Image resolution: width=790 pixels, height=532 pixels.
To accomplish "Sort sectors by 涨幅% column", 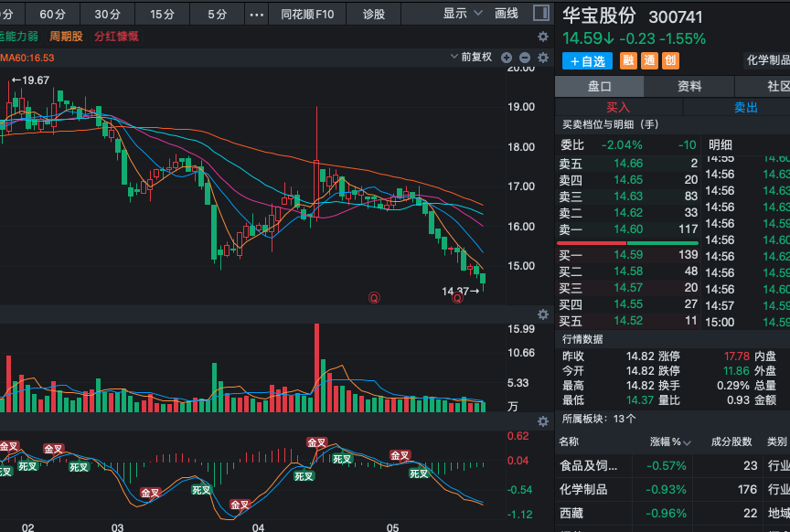I will pyautogui.click(x=670, y=442).
